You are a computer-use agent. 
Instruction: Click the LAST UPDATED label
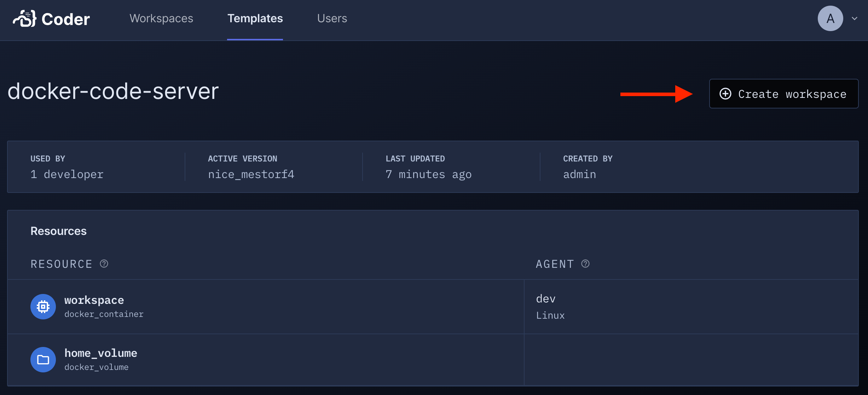[415, 159]
